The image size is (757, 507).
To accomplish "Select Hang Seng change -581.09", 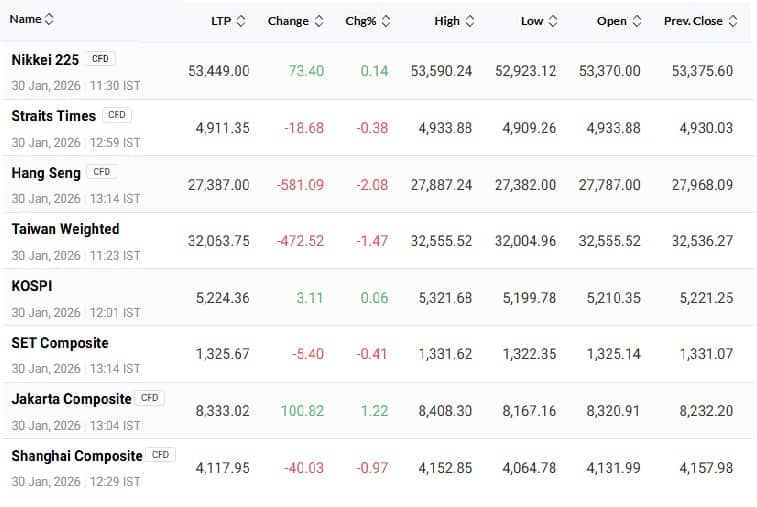I will [x=300, y=185].
